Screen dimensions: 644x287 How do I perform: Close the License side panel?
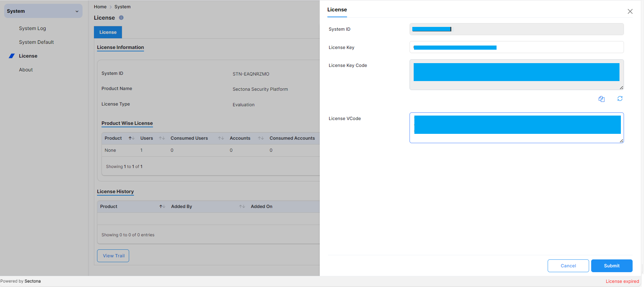(x=630, y=11)
